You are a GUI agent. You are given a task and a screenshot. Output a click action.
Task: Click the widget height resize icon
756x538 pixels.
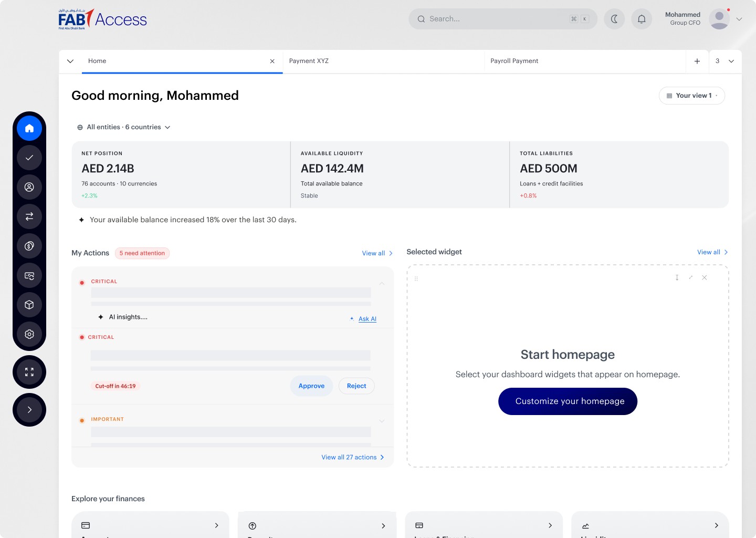pyautogui.click(x=677, y=277)
